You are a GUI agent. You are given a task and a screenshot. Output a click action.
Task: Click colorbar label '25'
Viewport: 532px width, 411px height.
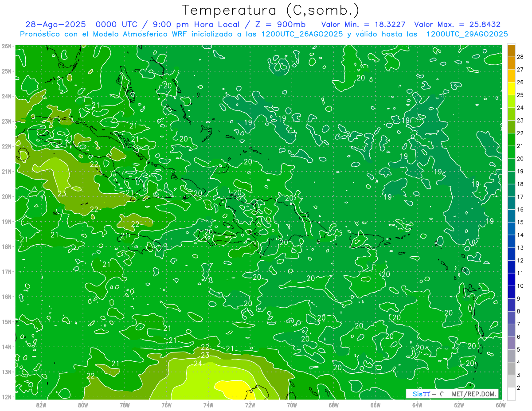click(520, 95)
